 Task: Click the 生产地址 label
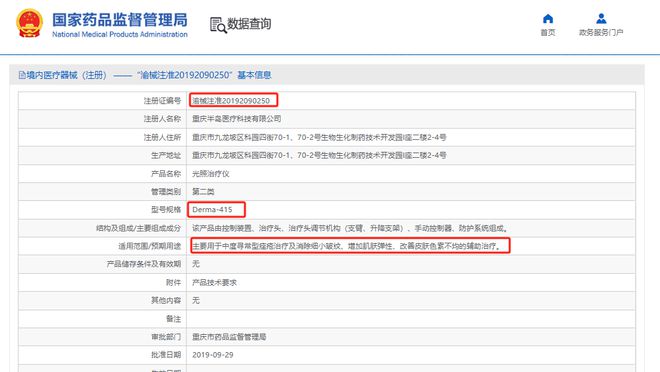[166, 155]
